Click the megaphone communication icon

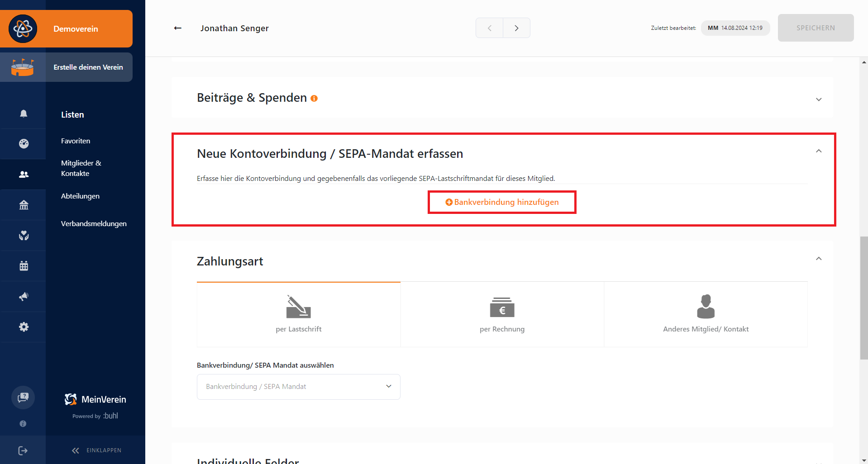24,296
